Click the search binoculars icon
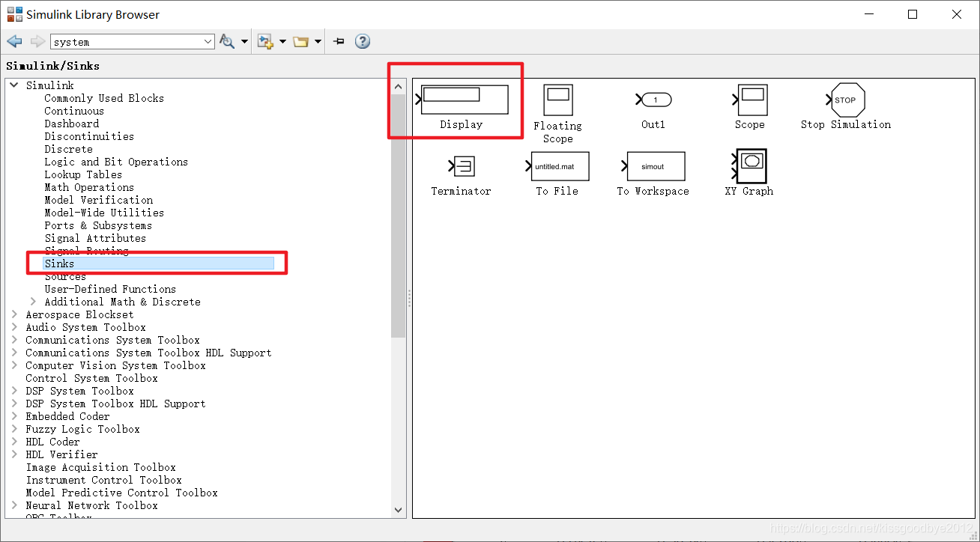Viewport: 980px width, 542px height. [x=227, y=42]
